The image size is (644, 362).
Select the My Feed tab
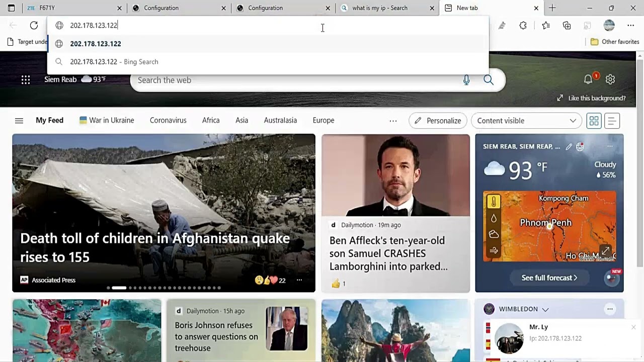(x=49, y=121)
